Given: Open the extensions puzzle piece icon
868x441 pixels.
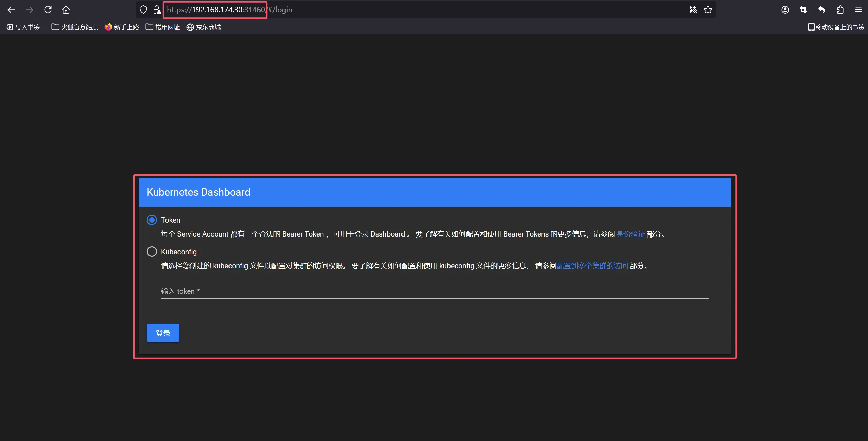Looking at the screenshot, I should click(x=840, y=10).
